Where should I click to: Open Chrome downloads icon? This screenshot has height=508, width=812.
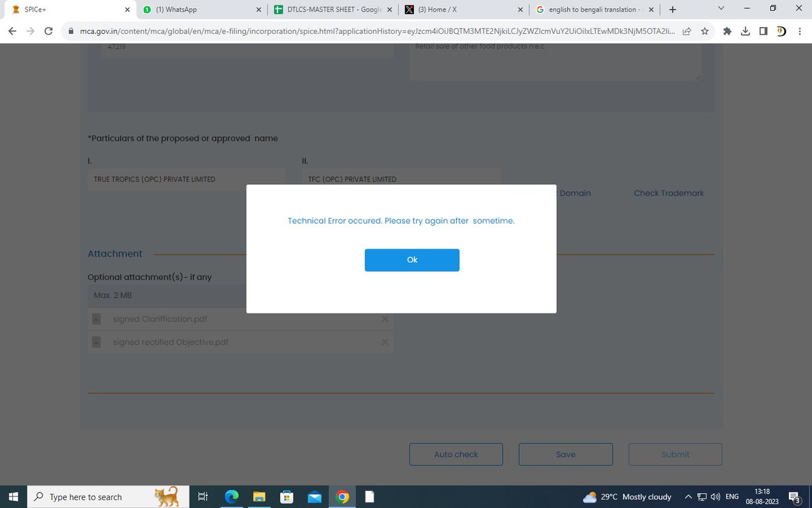point(745,31)
